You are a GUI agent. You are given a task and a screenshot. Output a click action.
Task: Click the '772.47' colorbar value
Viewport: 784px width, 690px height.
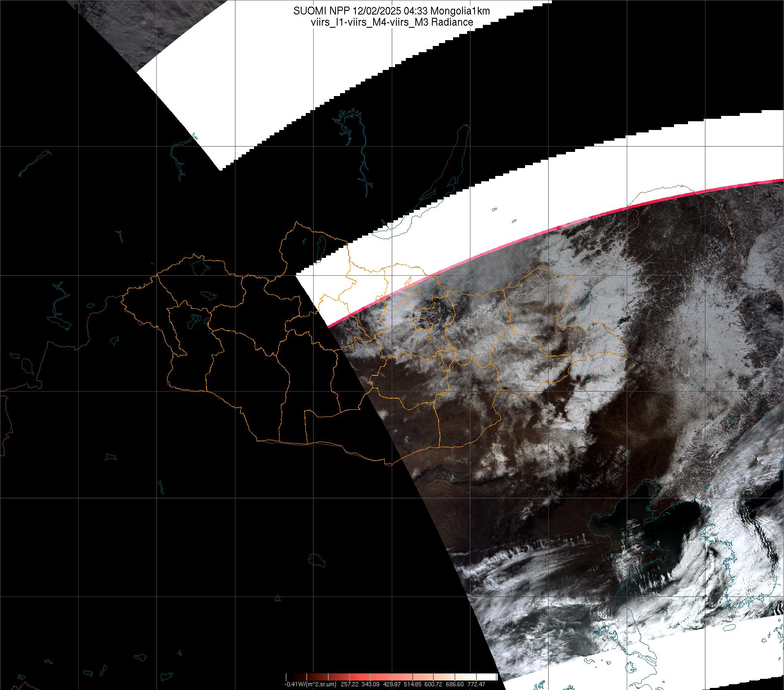click(x=476, y=685)
